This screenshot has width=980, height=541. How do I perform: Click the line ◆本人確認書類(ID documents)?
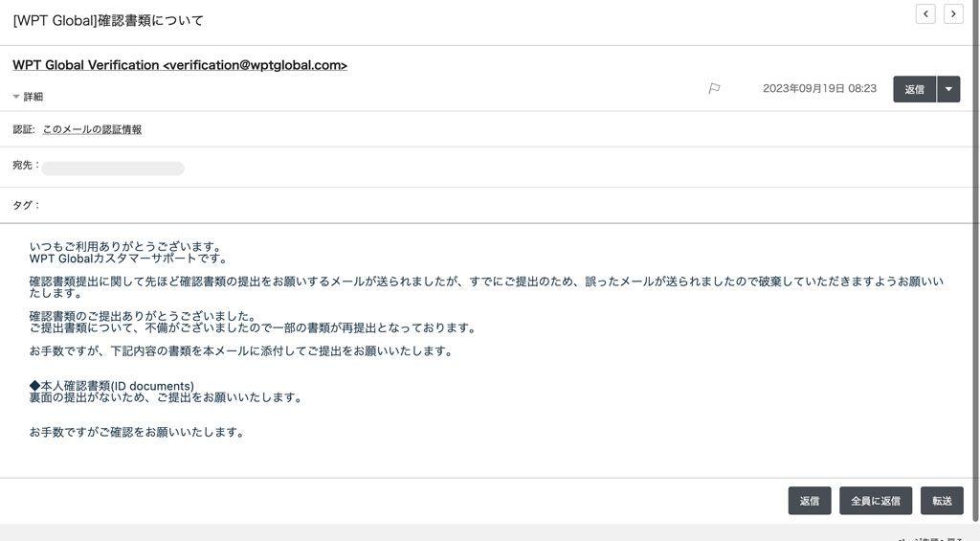[111, 386]
